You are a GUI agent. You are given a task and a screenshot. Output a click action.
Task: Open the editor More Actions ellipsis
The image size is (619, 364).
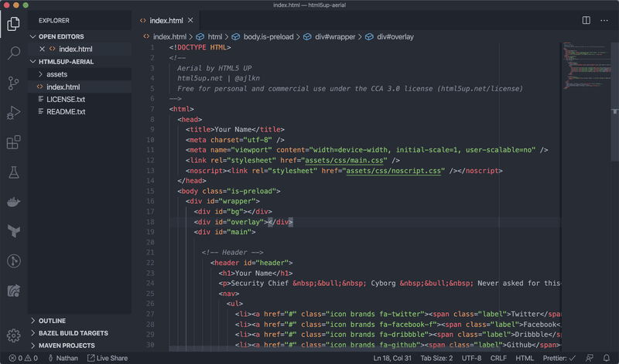tap(604, 20)
